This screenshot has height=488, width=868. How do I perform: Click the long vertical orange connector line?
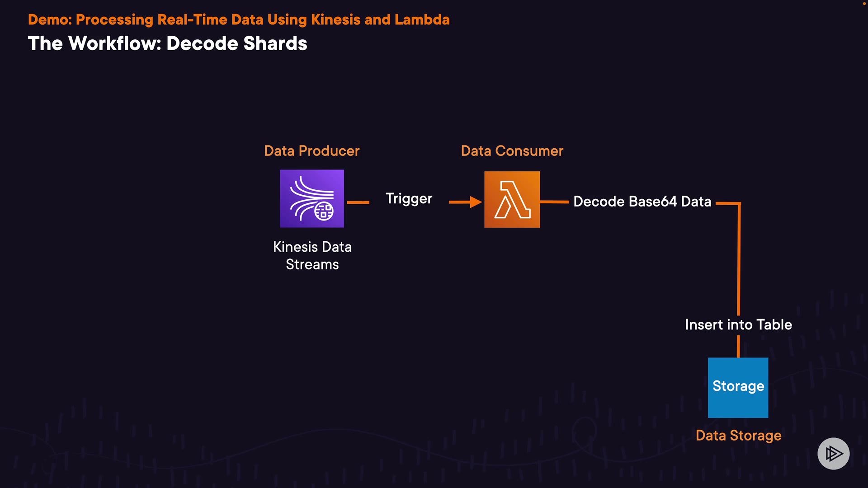[739, 262]
